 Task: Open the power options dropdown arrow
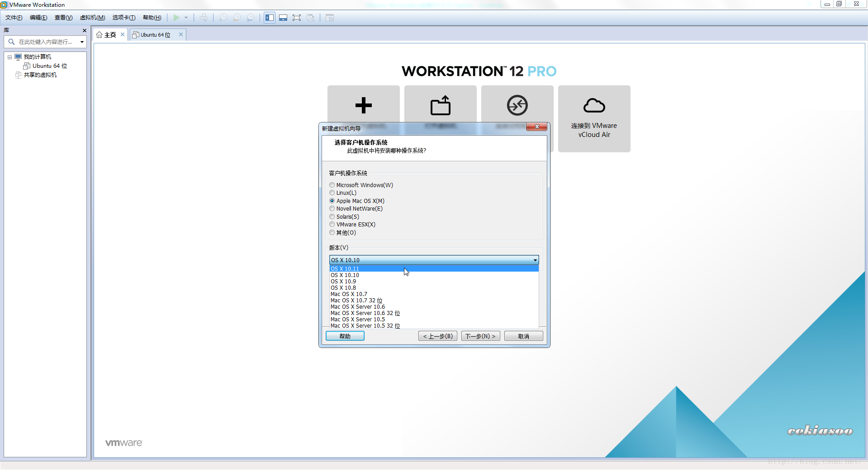[x=186, y=18]
